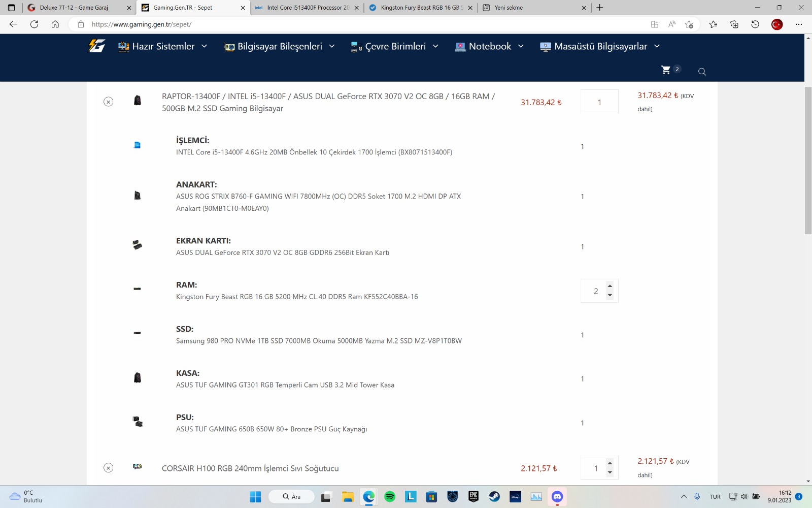Screen dimensions: 812x508
Task: Click the ASUS ROG STRIX motherboard thumbnail
Action: [x=137, y=196]
